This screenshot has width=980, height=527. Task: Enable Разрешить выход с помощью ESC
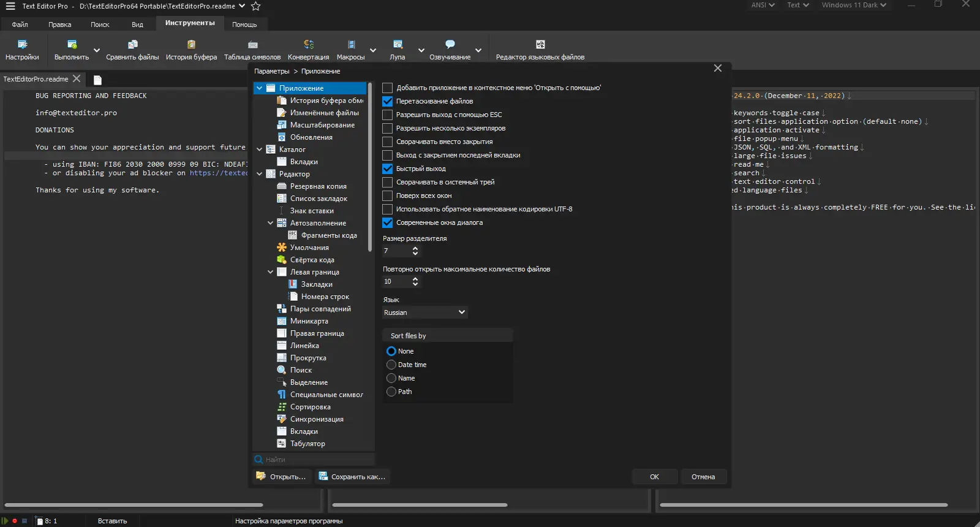point(388,115)
